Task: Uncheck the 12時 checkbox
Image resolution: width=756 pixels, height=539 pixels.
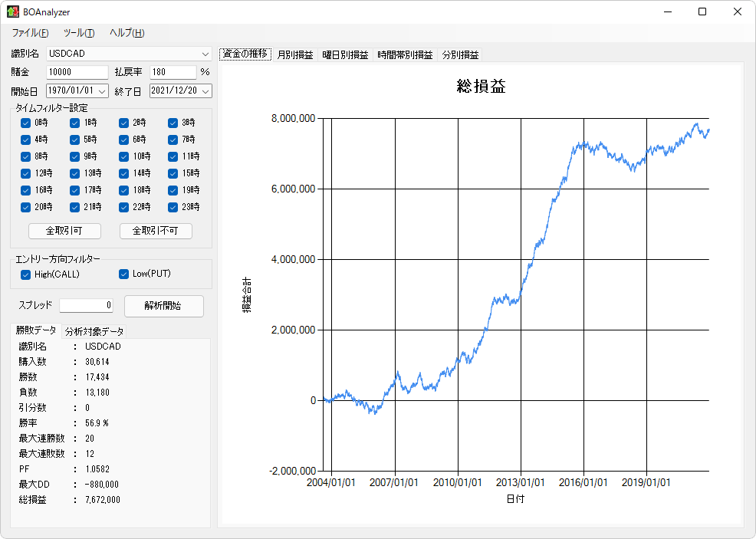Action: [x=25, y=173]
